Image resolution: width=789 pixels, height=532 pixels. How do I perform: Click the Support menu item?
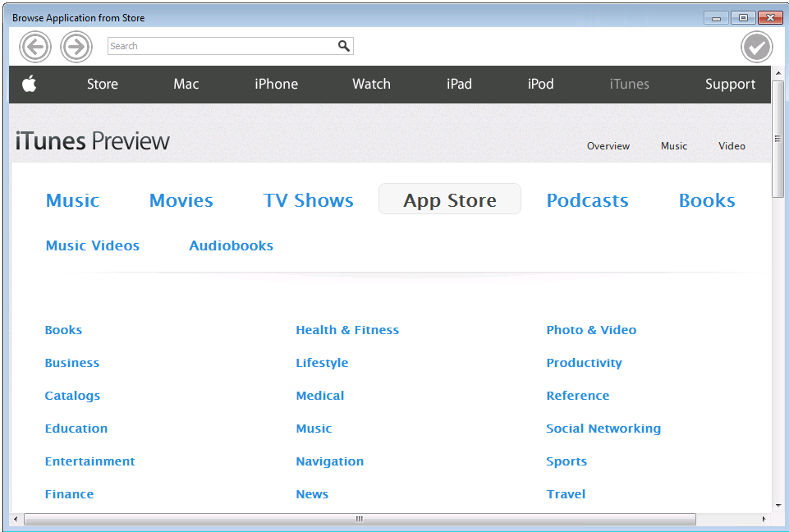point(729,84)
